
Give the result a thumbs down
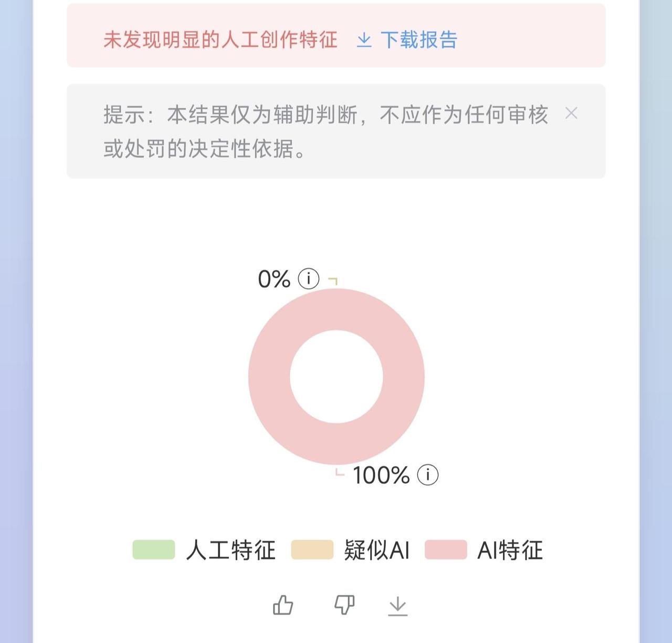344,605
